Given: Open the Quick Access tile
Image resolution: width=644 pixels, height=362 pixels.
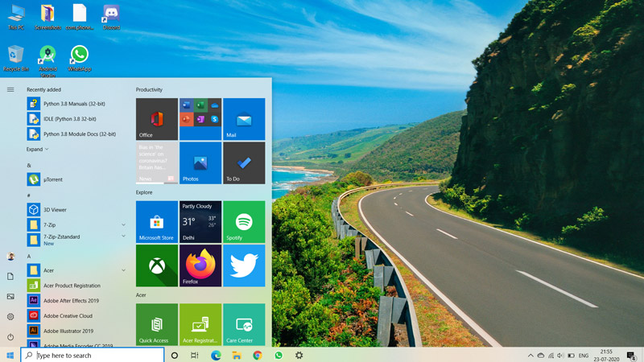Looking at the screenshot, I should click(157, 324).
